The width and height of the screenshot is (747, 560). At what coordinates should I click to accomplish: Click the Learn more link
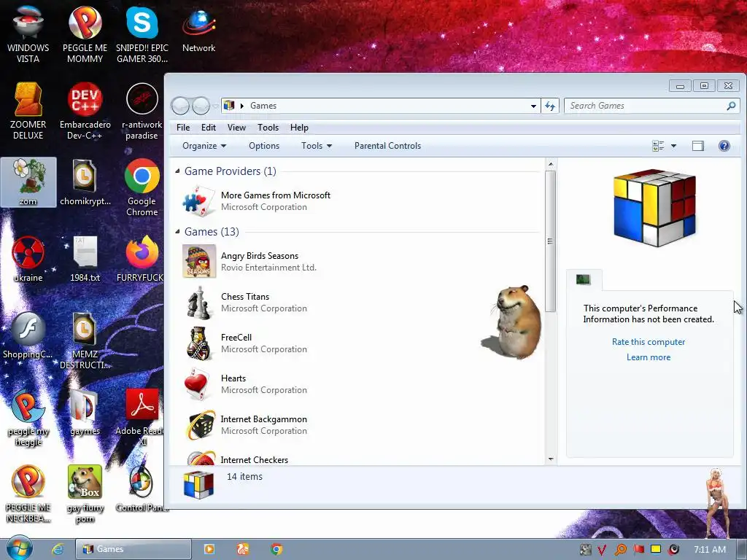(x=649, y=357)
